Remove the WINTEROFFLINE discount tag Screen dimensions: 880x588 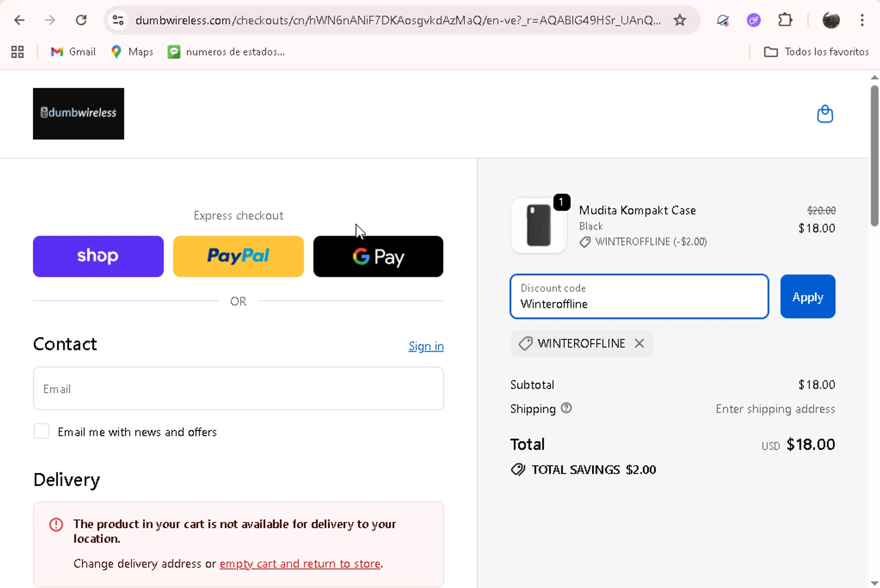point(639,344)
